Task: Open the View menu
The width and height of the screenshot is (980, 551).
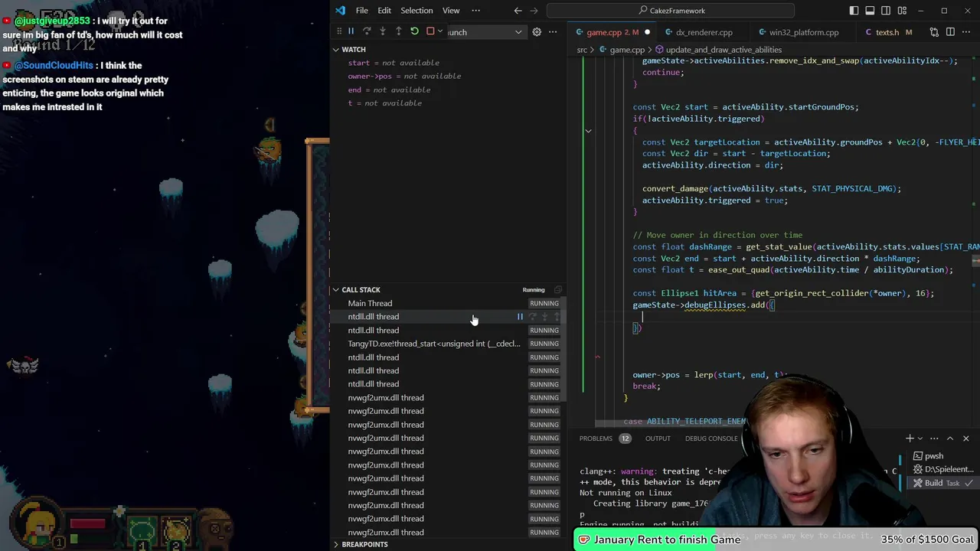Action: (451, 11)
